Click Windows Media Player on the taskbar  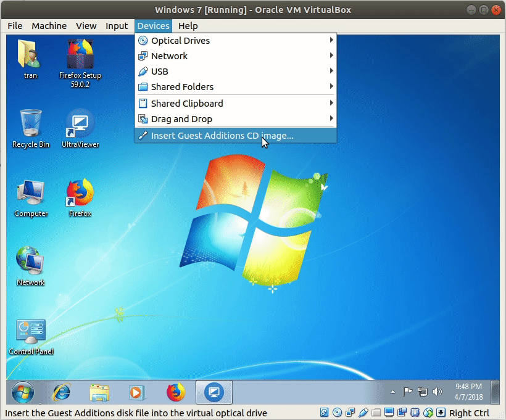(x=136, y=392)
